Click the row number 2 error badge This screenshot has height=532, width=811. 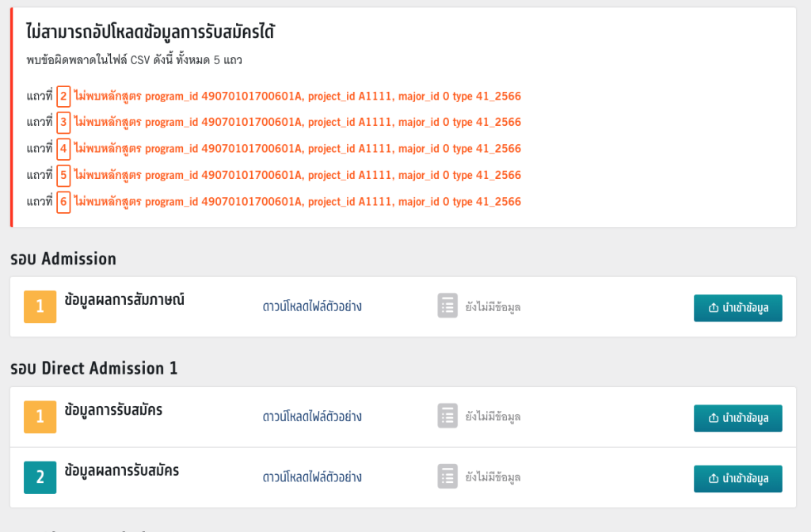(63, 97)
